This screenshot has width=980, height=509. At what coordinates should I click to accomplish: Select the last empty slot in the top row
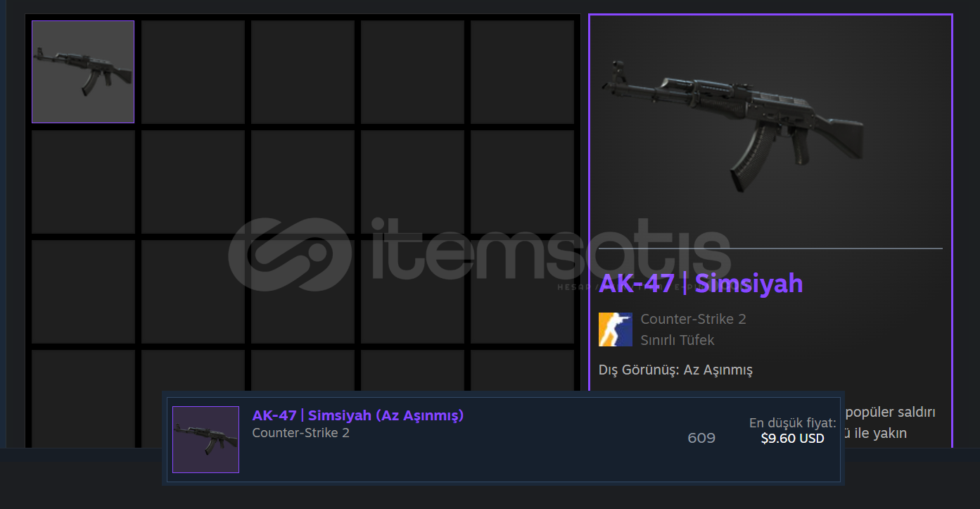pyautogui.click(x=522, y=72)
